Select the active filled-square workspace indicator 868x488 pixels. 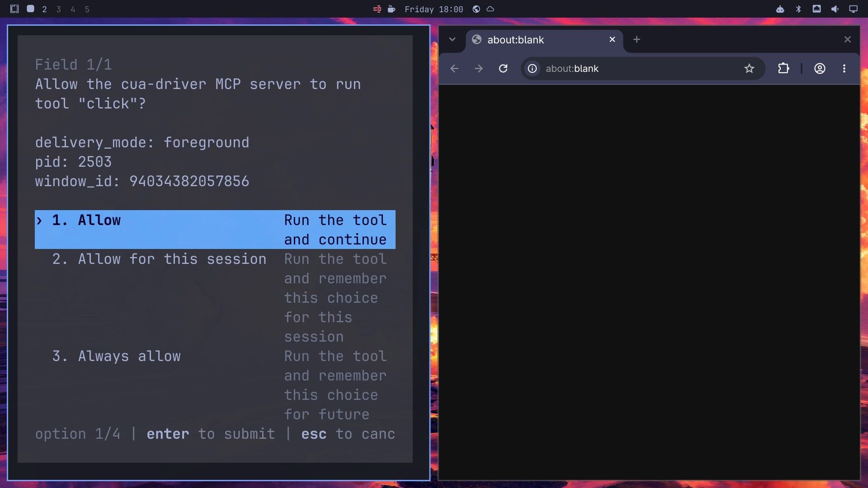point(30,9)
